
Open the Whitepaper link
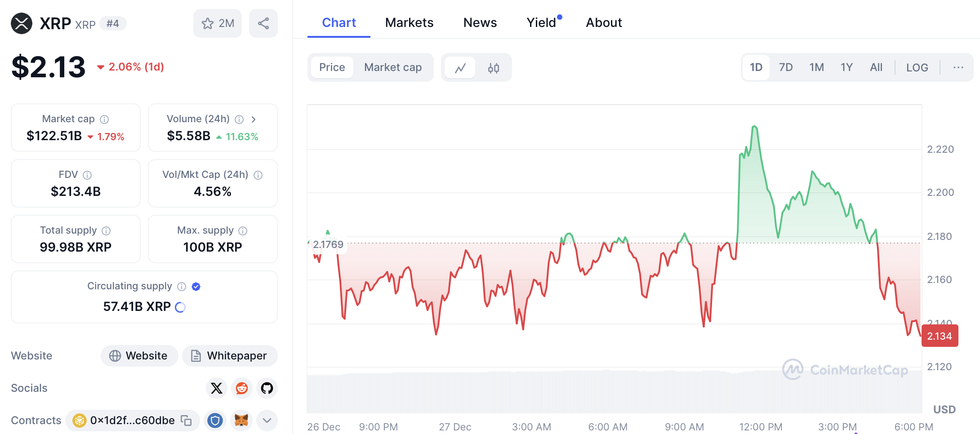click(x=230, y=356)
